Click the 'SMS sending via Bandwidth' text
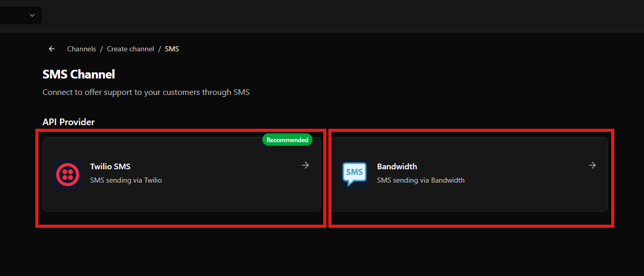This screenshot has width=644, height=276. 421,180
